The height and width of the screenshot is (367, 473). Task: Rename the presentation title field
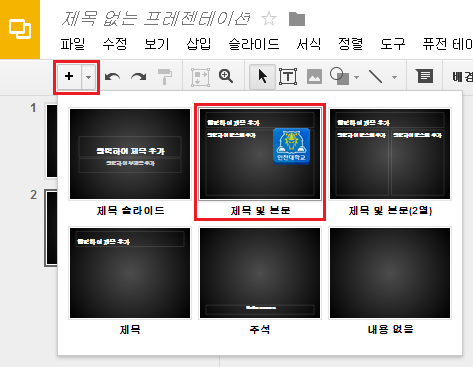(156, 19)
